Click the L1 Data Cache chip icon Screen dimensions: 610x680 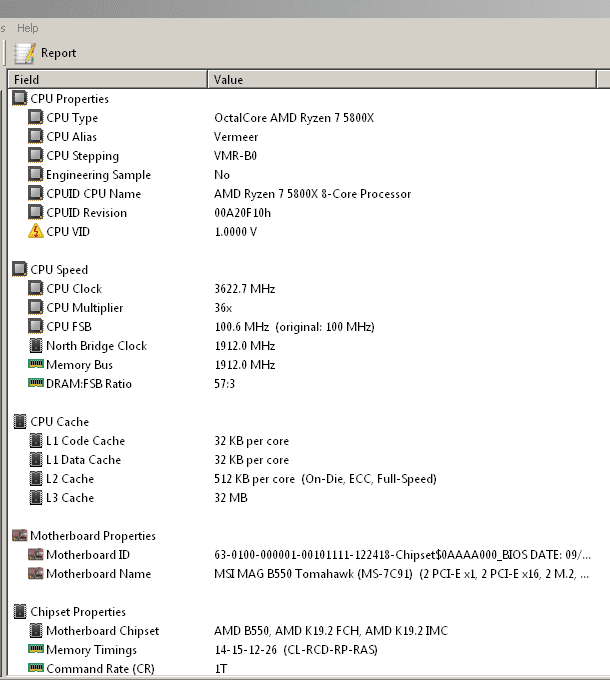click(x=36, y=460)
